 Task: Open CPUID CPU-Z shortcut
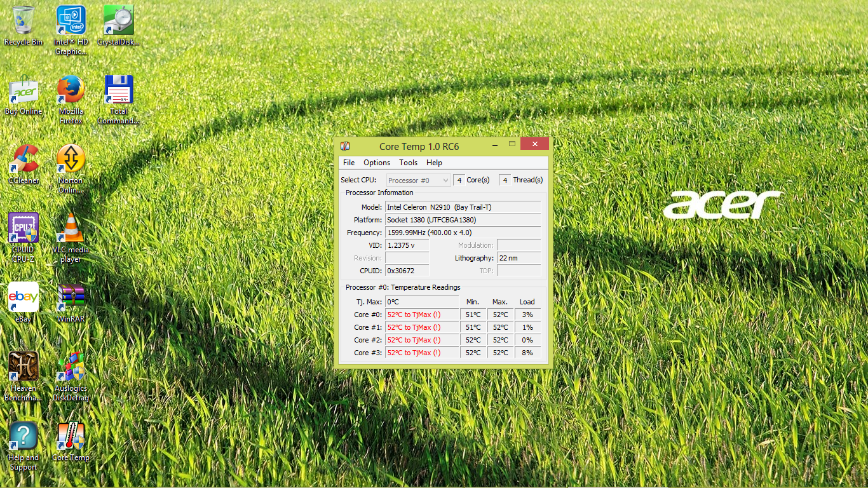(x=24, y=229)
